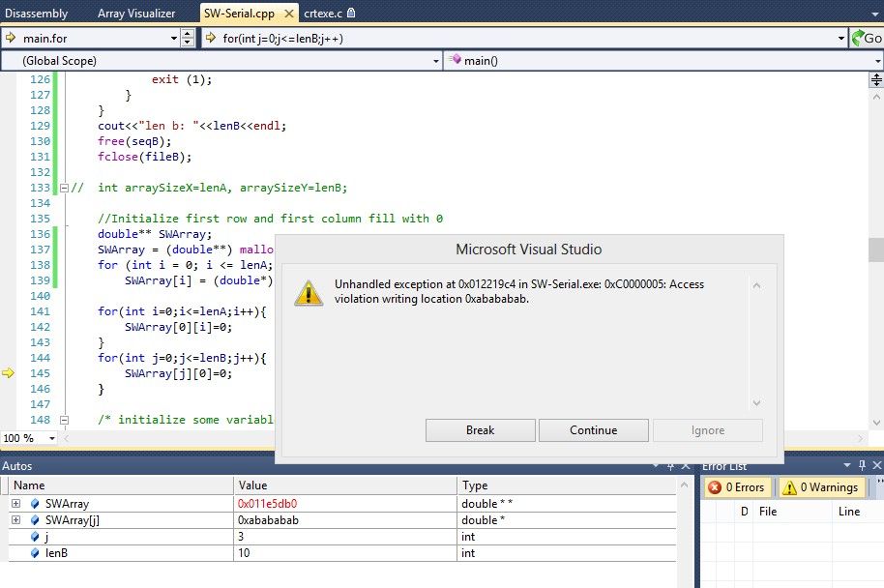
Task: Pin the Error List panel
Action: pyautogui.click(x=862, y=465)
